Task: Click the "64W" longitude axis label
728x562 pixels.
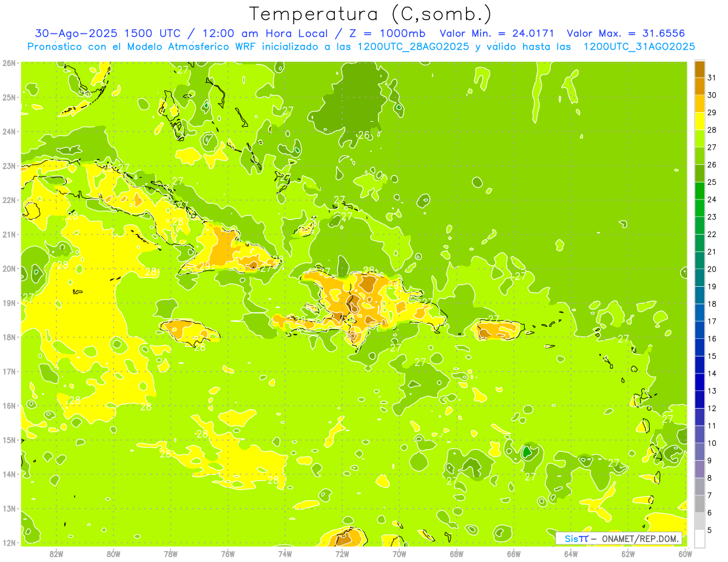Action: pos(571,554)
